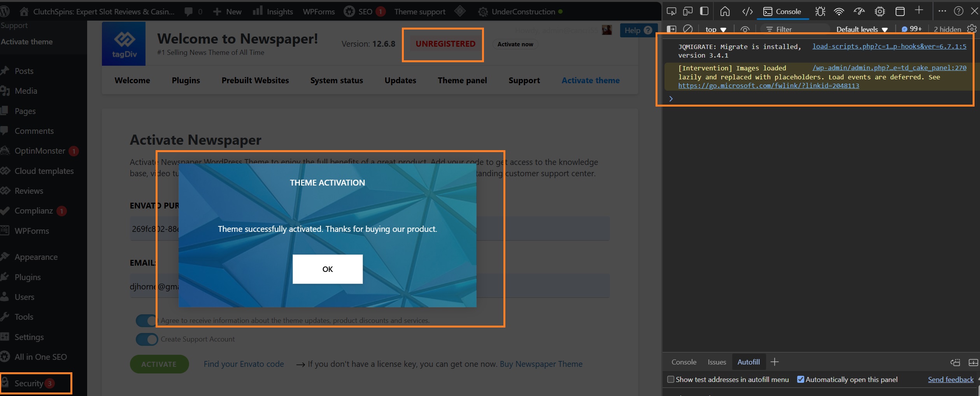Open the Default levels dropdown
This screenshot has width=980, height=396.
click(x=862, y=30)
